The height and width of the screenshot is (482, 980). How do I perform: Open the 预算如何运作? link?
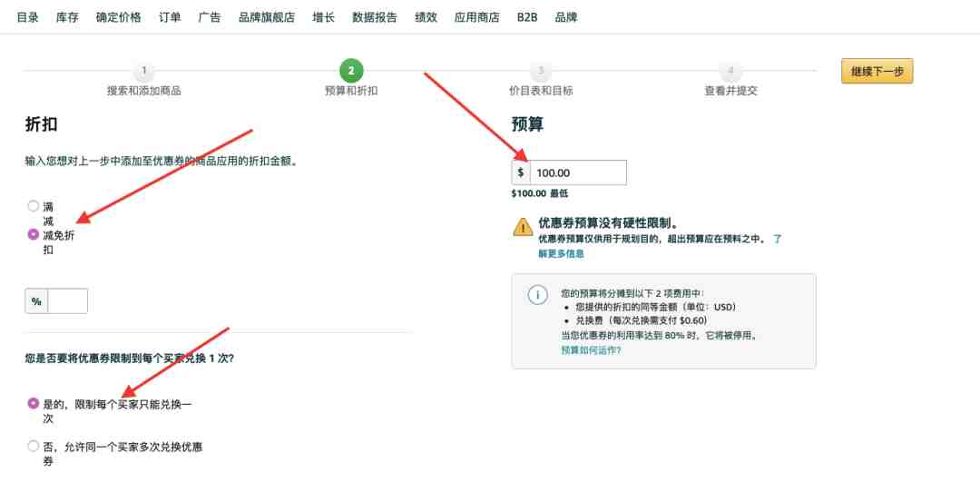591,350
